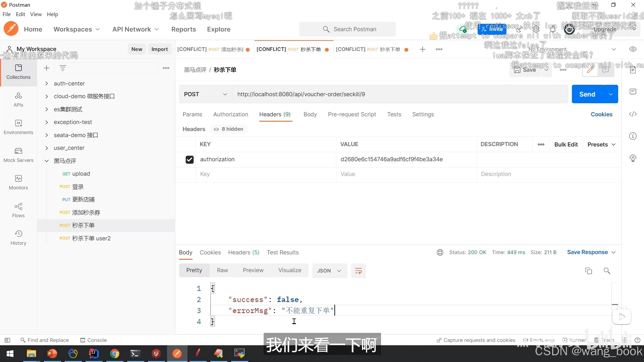Copy the response body with copy icon
Screen dimensions: 644x362
[x=589, y=271]
